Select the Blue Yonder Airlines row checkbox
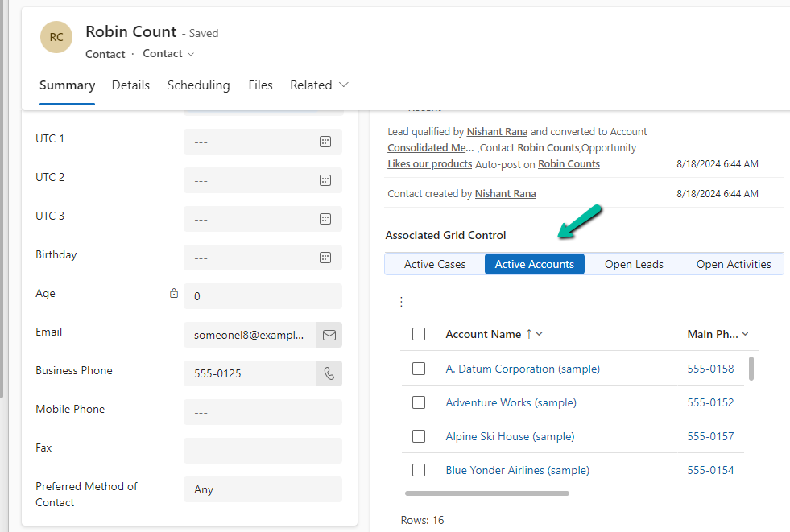This screenshot has width=790, height=532. (x=419, y=470)
